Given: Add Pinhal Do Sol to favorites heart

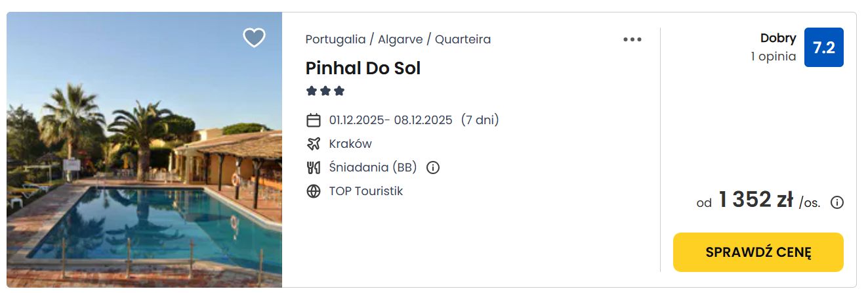Looking at the screenshot, I should click(x=254, y=38).
